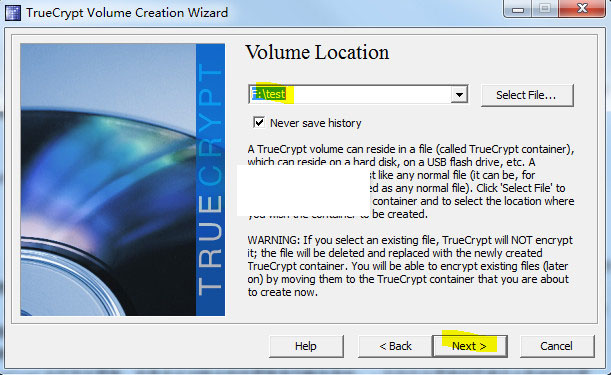
Task: Click the TrueCrypt disc image
Action: 122,180
